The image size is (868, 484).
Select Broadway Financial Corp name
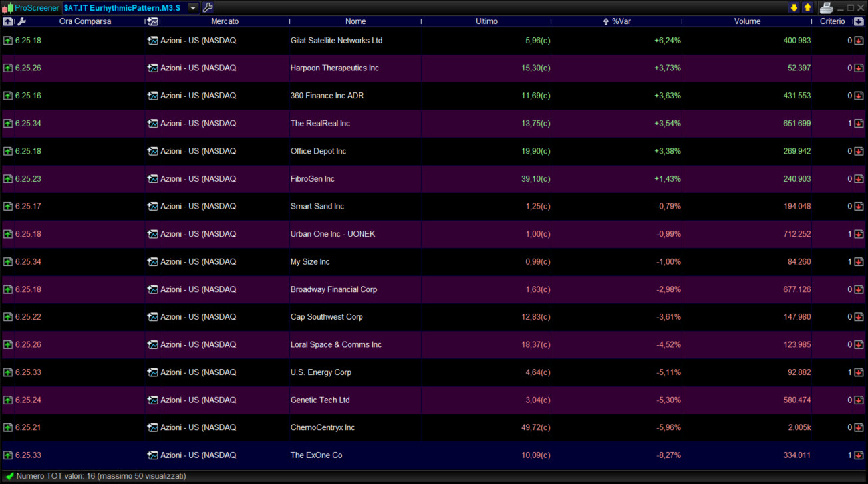334,289
